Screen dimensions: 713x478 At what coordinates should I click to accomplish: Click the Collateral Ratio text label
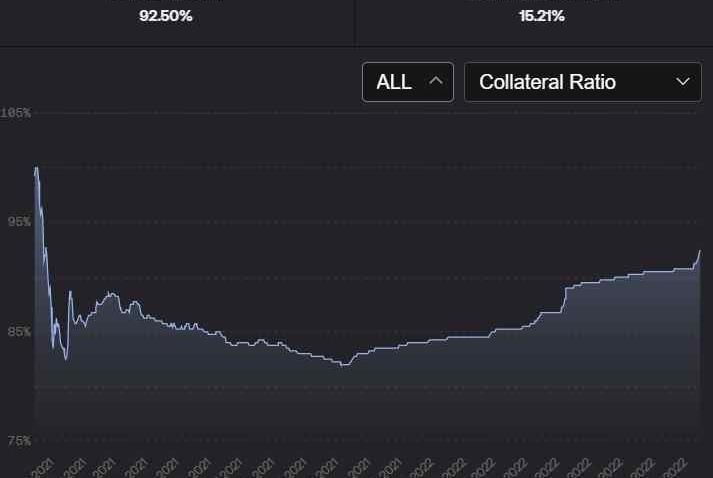click(547, 82)
